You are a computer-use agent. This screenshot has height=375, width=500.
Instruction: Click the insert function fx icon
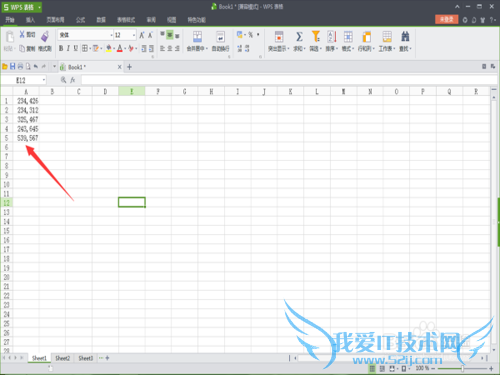click(x=73, y=80)
